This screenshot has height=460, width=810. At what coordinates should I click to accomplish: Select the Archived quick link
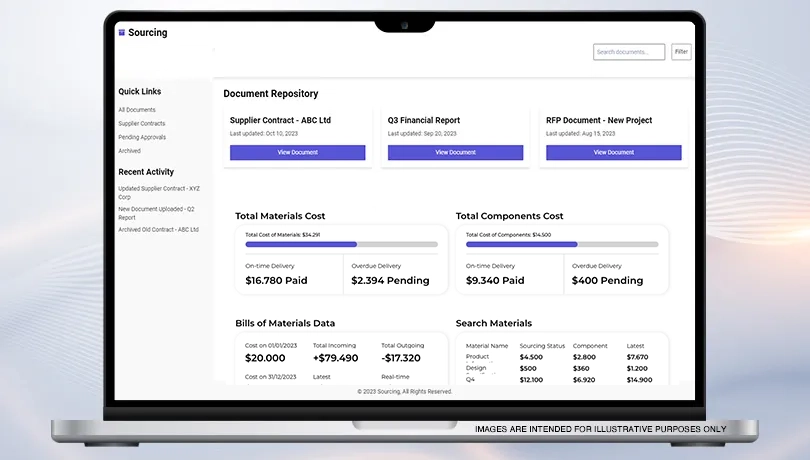click(x=129, y=151)
